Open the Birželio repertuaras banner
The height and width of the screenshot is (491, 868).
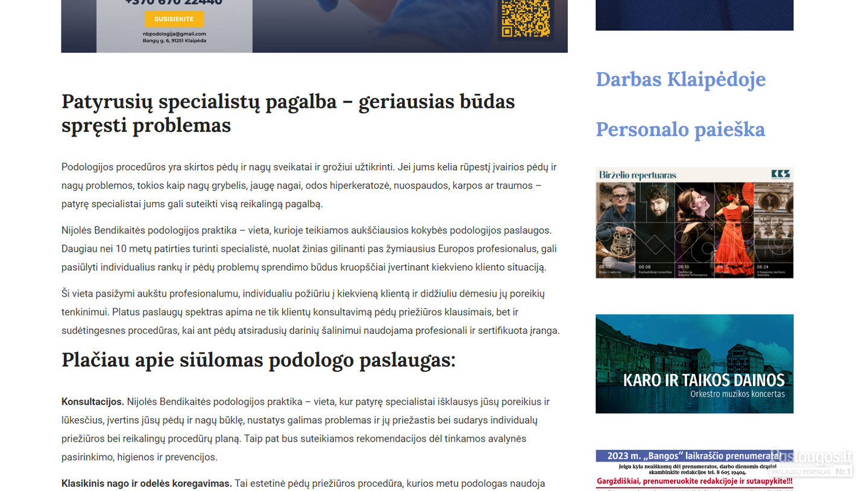pos(694,223)
